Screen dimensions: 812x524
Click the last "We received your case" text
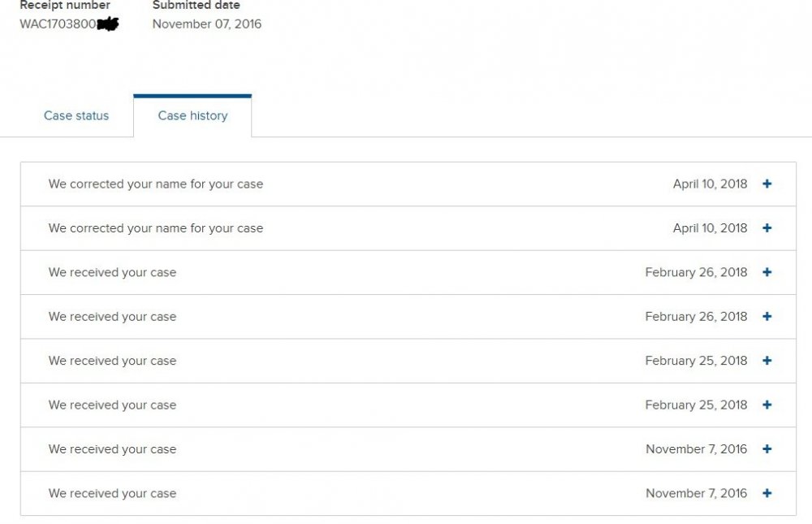(112, 493)
